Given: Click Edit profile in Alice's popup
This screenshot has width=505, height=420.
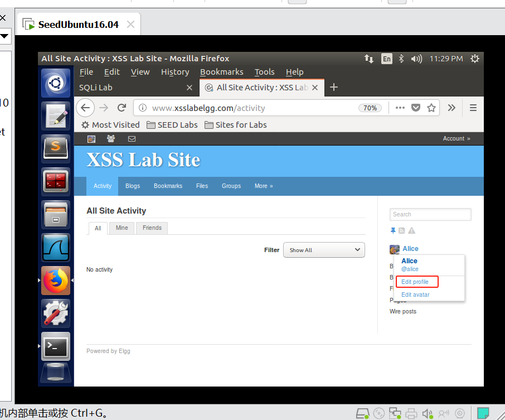Looking at the screenshot, I should [415, 282].
